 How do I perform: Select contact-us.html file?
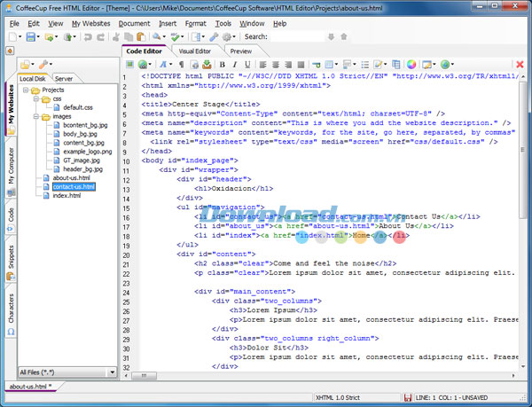click(x=74, y=187)
